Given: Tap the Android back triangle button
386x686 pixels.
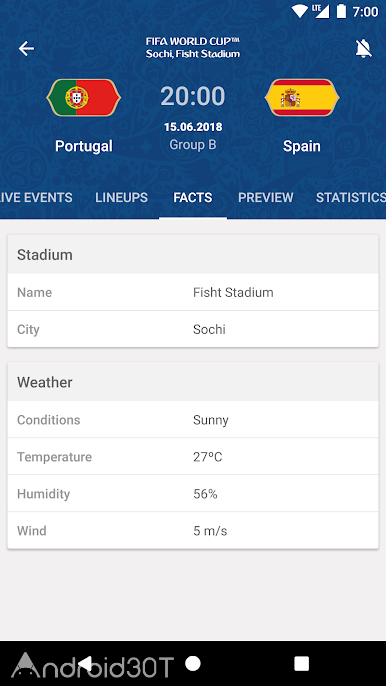Looking at the screenshot, I should (x=85, y=663).
